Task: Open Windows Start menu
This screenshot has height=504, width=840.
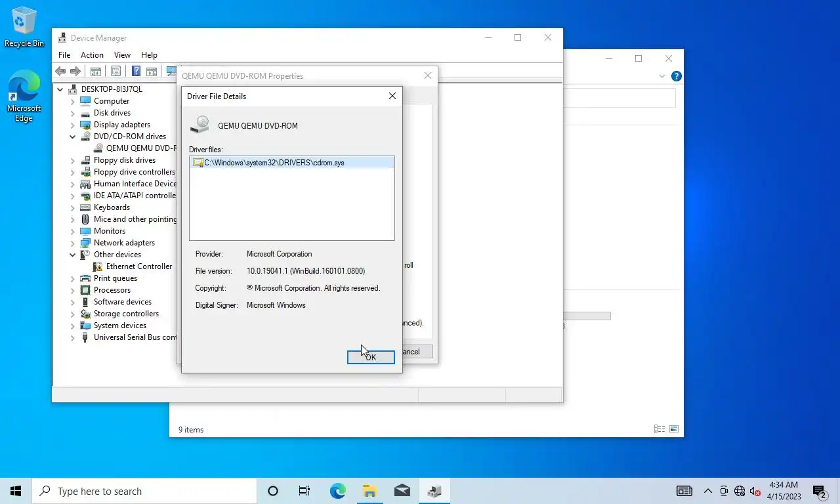Action: [16, 491]
